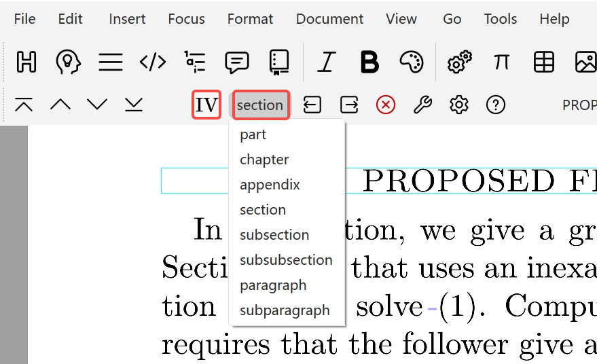597x364 pixels.
Task: Insert math with the pi icon
Action: point(501,62)
